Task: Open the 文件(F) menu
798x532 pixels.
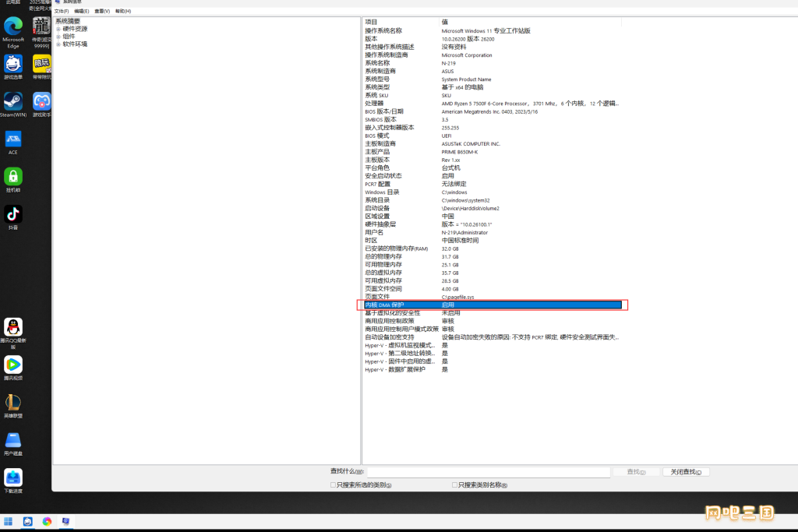Action: (x=62, y=11)
